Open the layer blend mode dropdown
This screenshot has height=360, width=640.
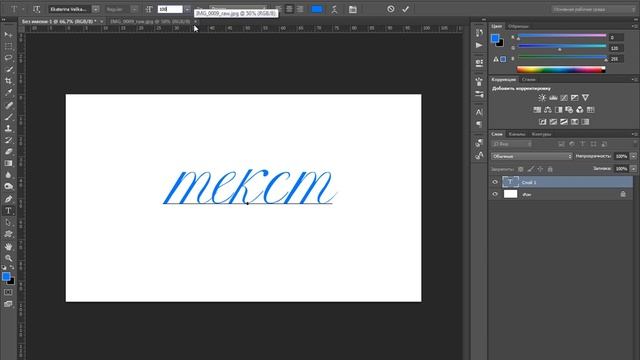(x=532, y=156)
